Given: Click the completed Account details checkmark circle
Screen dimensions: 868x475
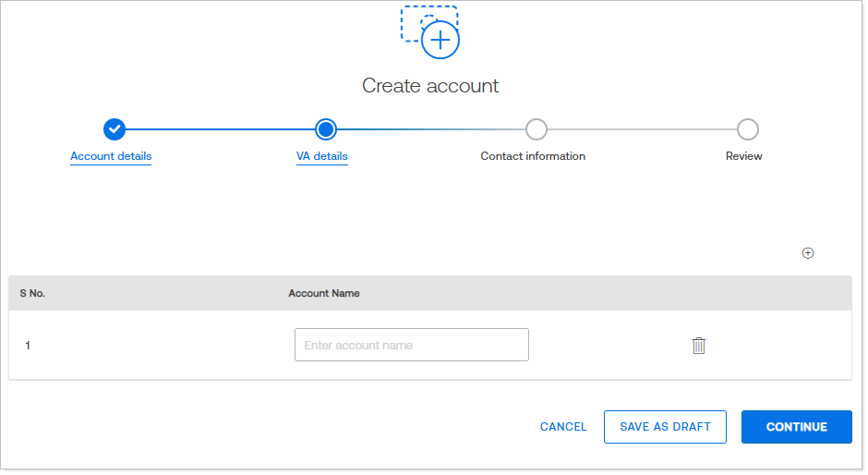Looking at the screenshot, I should (115, 129).
